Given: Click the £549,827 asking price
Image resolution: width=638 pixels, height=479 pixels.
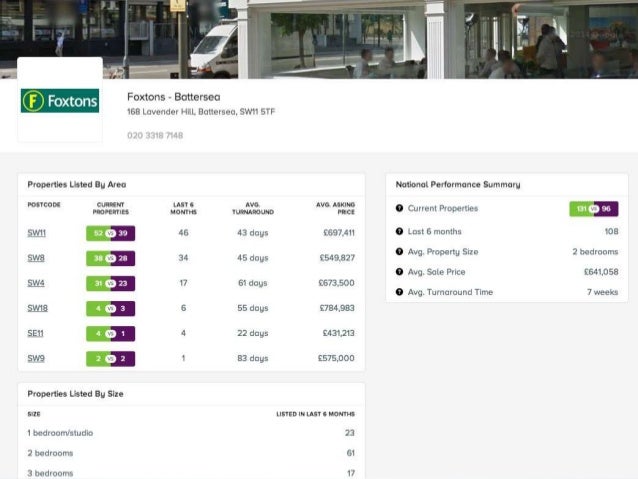Looking at the screenshot, I should 337,258.
